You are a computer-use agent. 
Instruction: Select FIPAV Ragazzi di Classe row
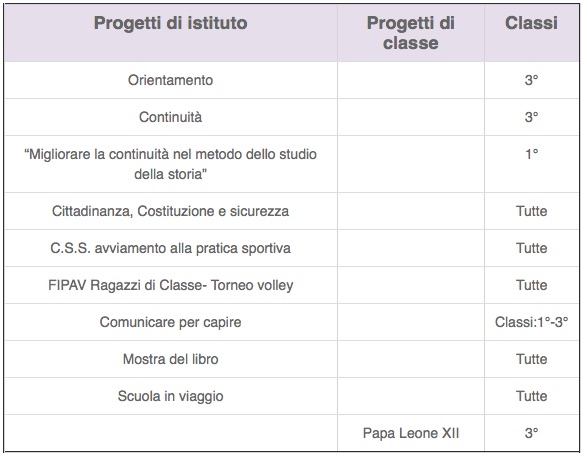(292, 285)
